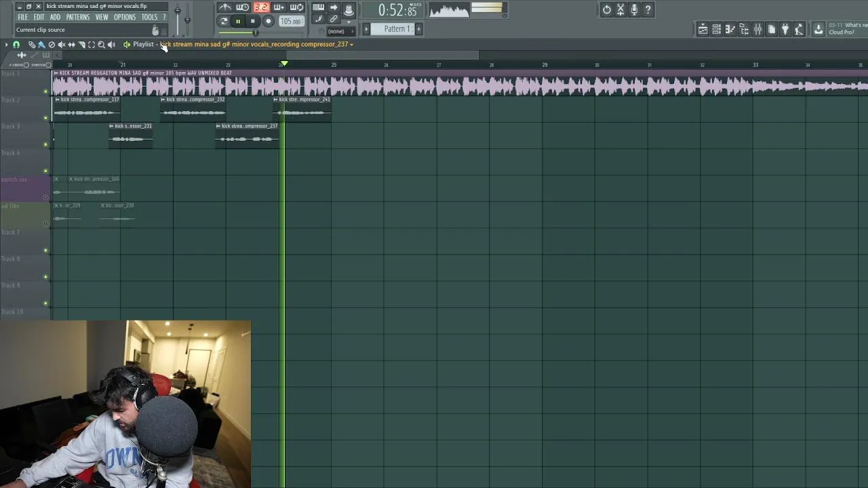
Task: Open the PATTERNS menu
Action: click(78, 17)
